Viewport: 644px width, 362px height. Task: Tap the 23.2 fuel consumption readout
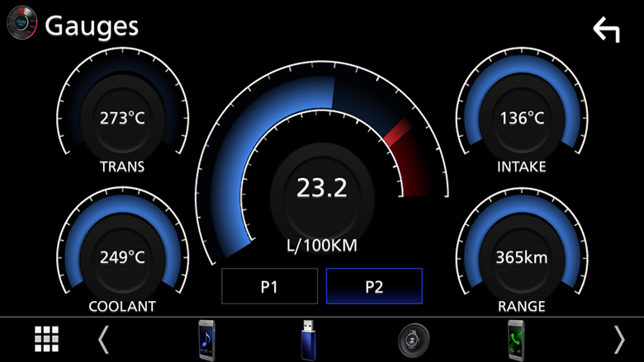click(x=322, y=188)
